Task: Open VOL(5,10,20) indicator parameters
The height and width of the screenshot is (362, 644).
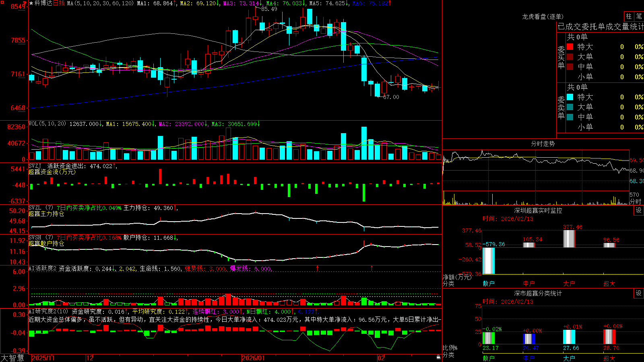Action: [x=47, y=123]
